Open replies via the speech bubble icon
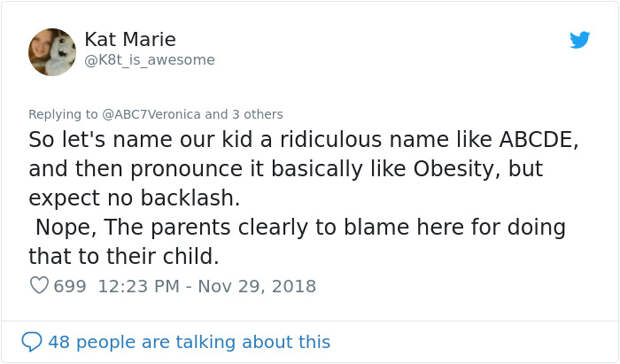This screenshot has width=620, height=364. coord(31,341)
